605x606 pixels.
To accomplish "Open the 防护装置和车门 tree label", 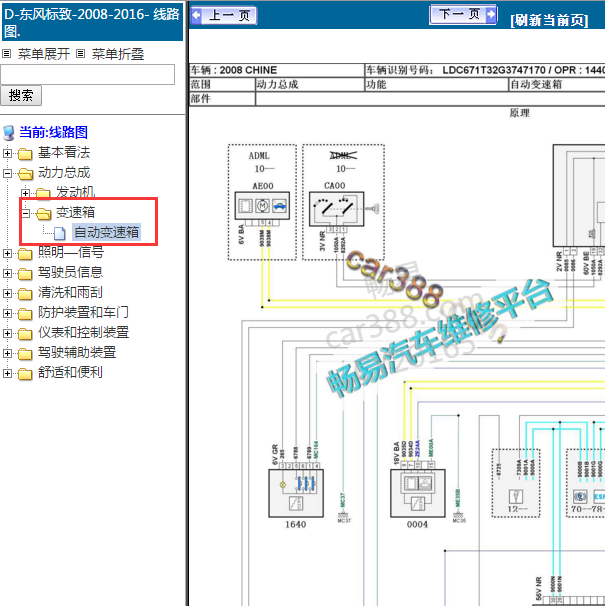I will [x=83, y=312].
